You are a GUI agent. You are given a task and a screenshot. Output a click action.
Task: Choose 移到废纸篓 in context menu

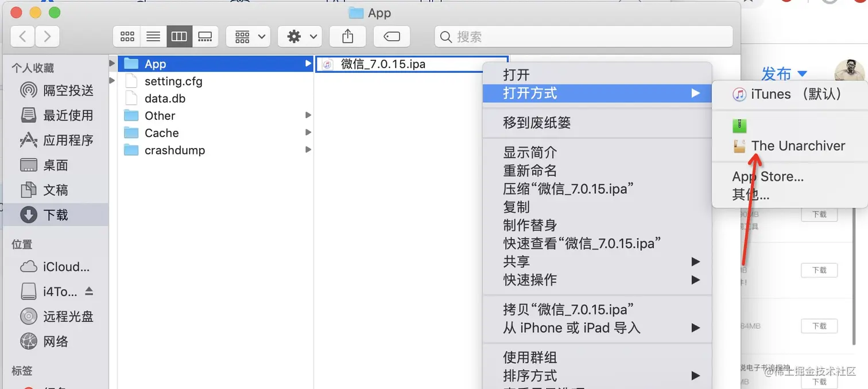click(x=597, y=123)
